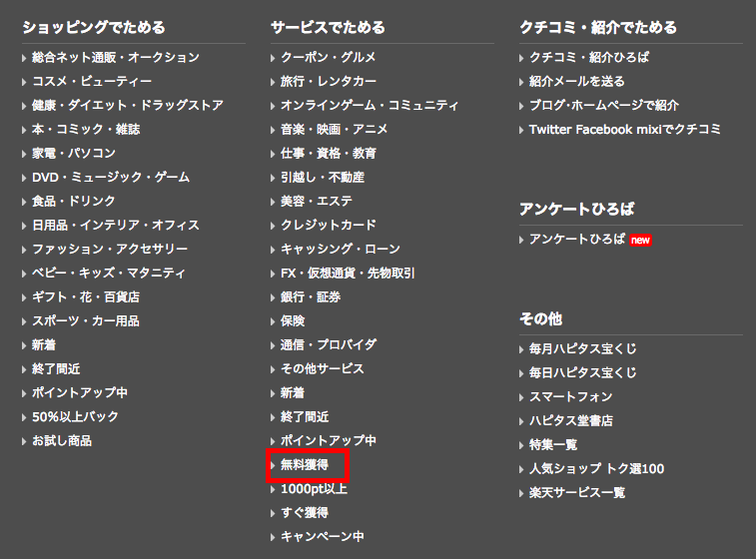This screenshot has width=756, height=559.
Task: Select スポーツ・カー用品 link
Action: (86, 321)
